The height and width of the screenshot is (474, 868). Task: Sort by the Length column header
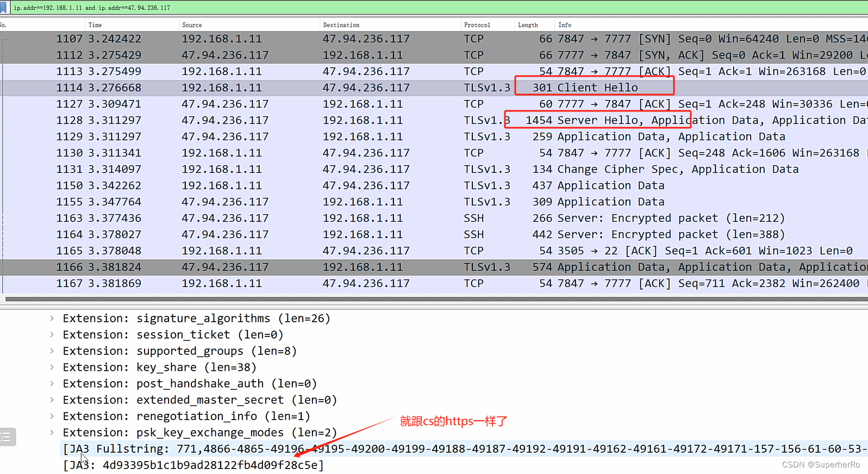pyautogui.click(x=534, y=25)
